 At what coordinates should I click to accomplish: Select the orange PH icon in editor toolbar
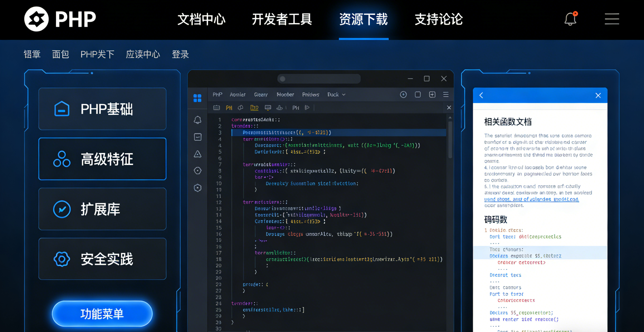point(229,108)
